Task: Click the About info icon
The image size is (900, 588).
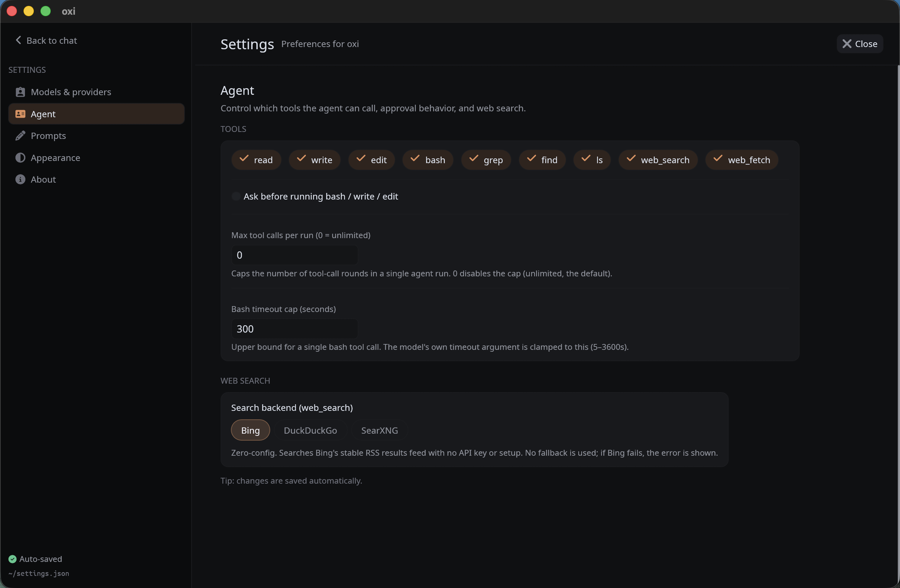Action: (20, 179)
